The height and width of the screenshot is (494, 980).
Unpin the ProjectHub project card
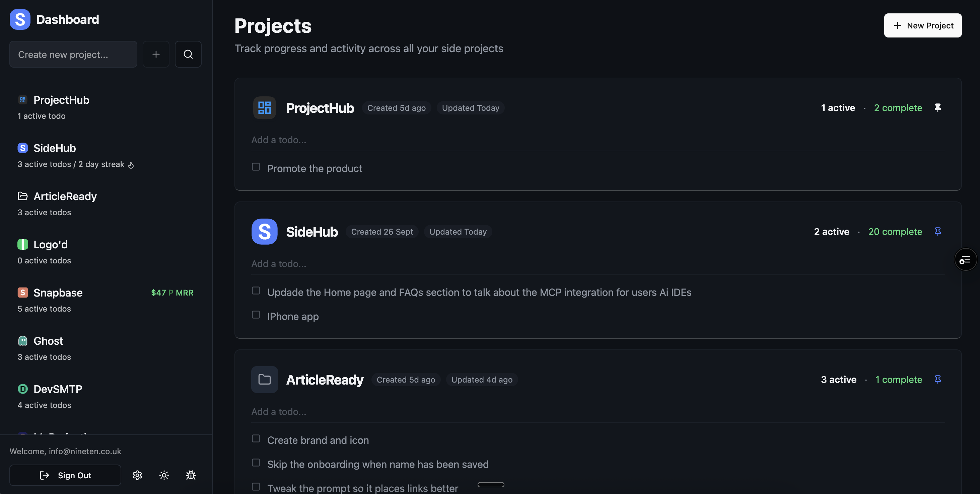click(x=938, y=108)
